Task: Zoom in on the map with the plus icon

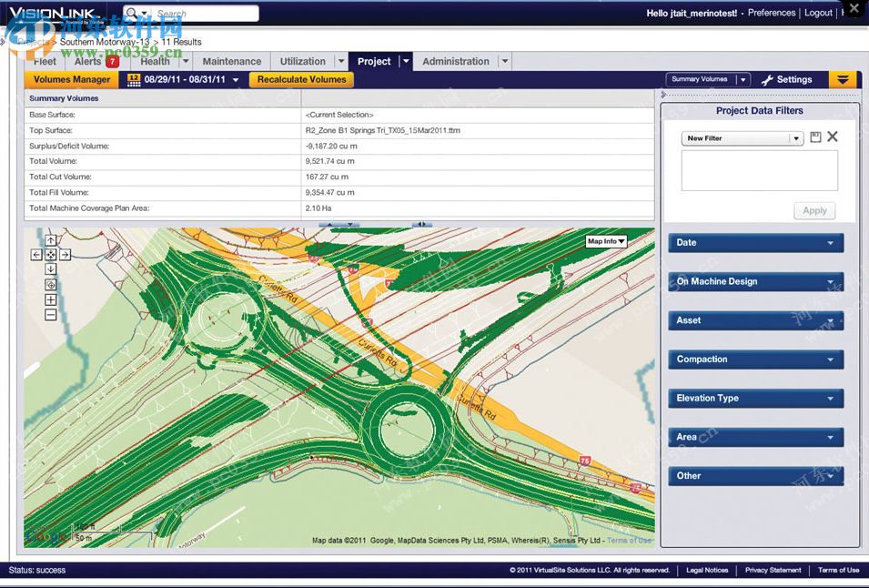Action: (x=51, y=299)
